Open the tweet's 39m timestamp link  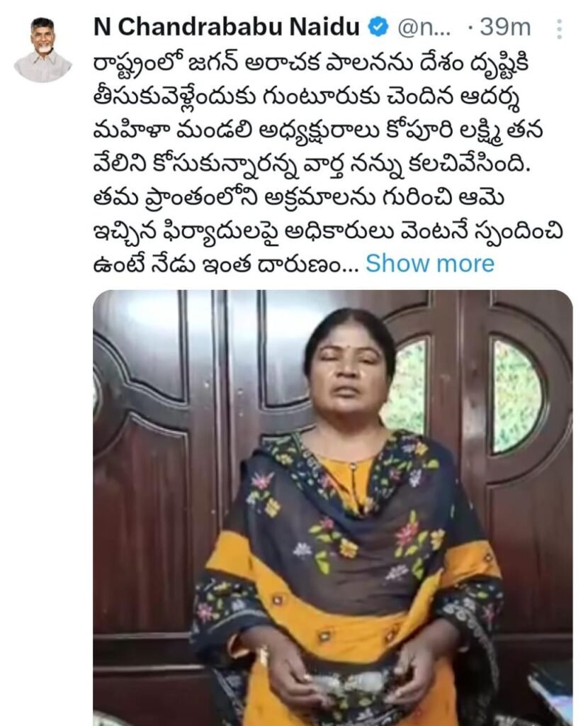pyautogui.click(x=505, y=28)
